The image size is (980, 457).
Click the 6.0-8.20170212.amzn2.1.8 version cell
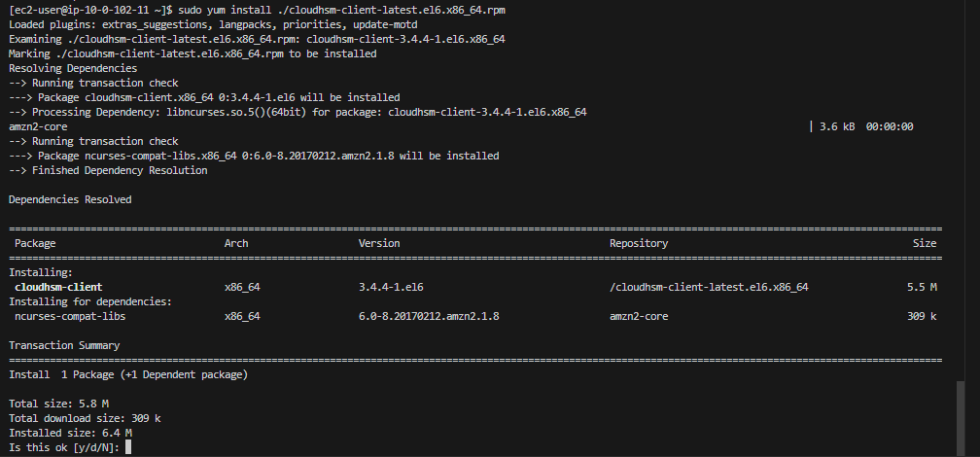(429, 317)
